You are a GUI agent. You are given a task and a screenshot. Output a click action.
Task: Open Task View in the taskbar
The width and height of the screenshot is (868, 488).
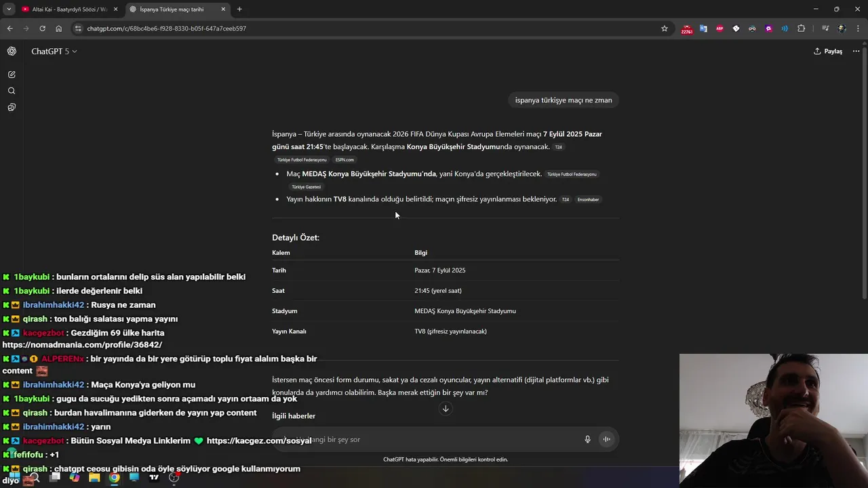[55, 477]
